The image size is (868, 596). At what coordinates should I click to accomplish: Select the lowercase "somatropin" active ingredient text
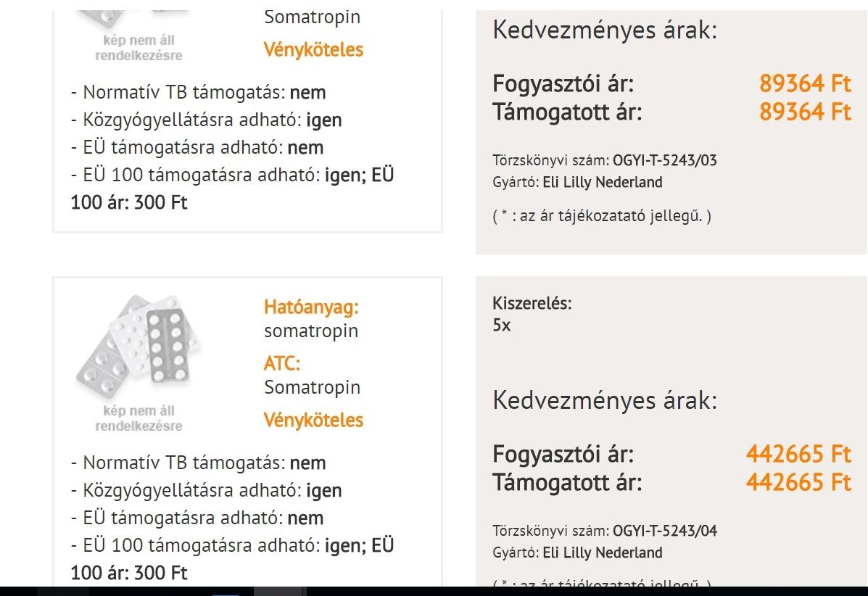click(311, 331)
